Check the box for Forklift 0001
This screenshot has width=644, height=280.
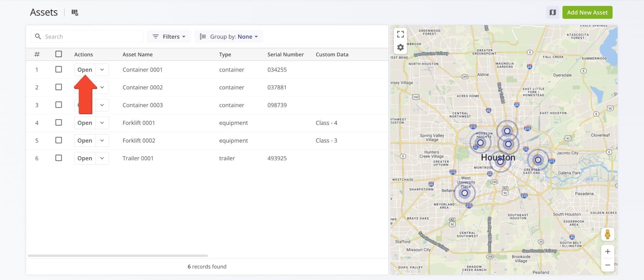[x=58, y=122]
